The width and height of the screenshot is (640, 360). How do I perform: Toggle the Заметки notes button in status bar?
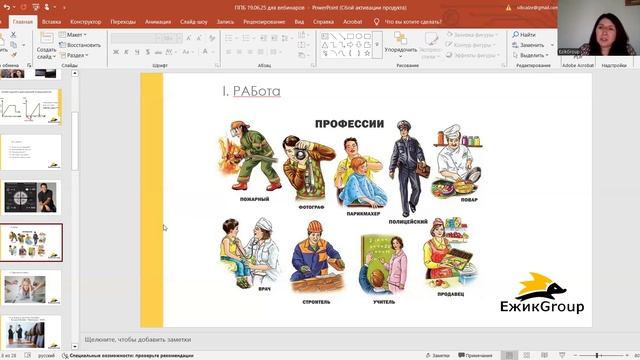(437, 356)
